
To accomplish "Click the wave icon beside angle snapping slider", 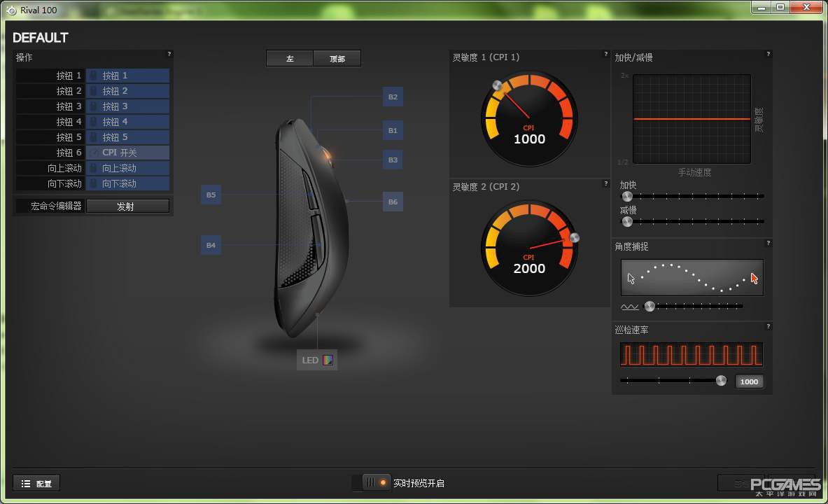I will [x=629, y=307].
